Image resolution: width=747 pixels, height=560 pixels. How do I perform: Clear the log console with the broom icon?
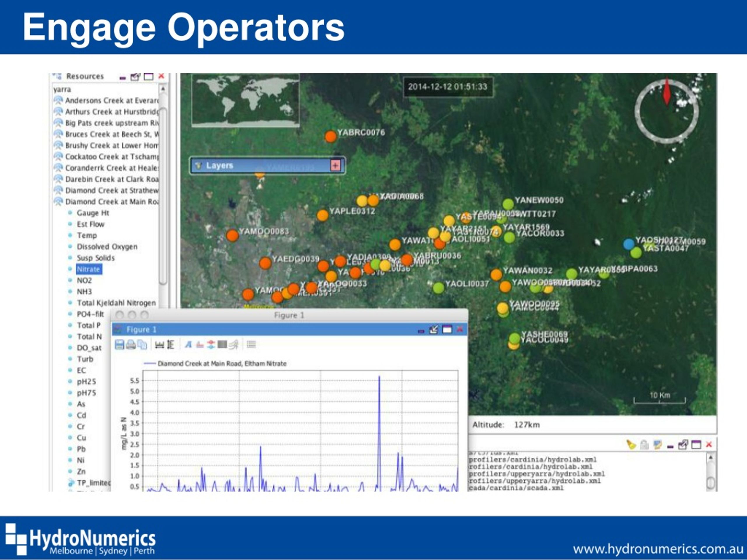(631, 444)
